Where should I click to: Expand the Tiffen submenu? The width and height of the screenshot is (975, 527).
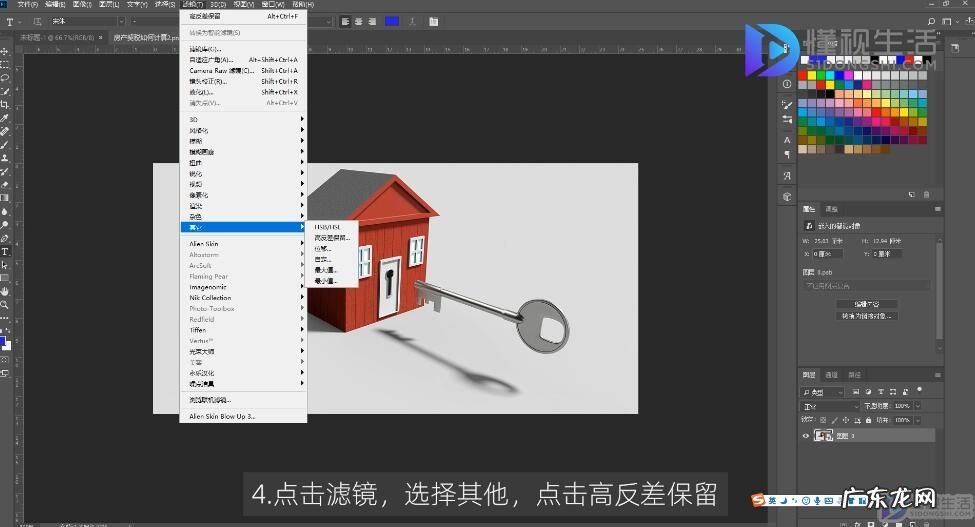point(243,330)
